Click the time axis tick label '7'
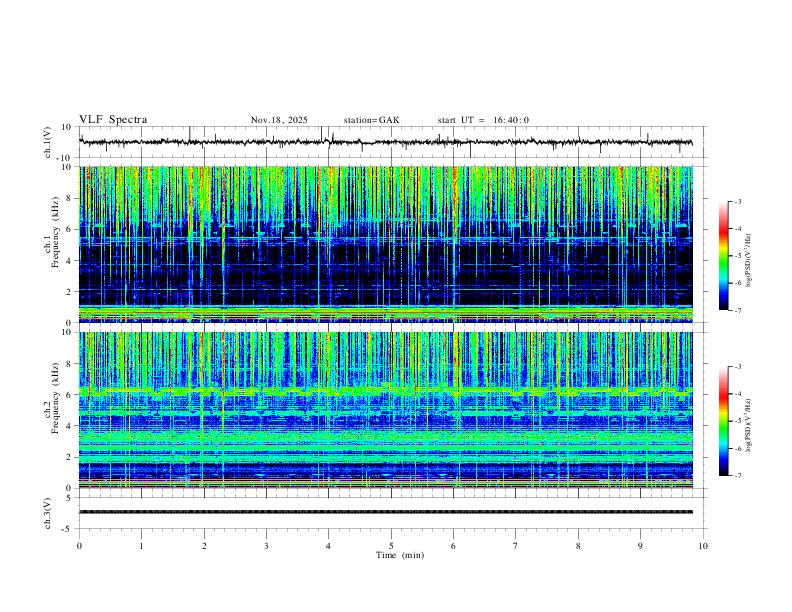 [516, 546]
